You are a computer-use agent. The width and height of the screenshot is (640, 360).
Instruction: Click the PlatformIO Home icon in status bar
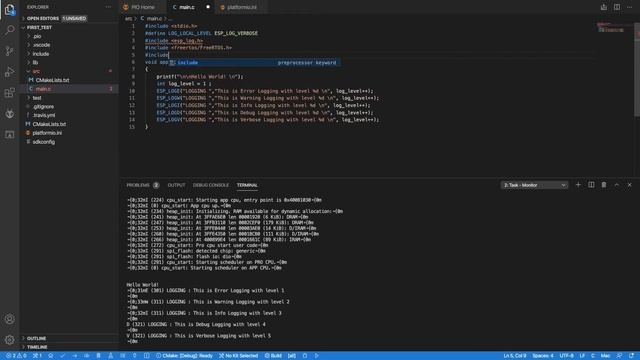[x=51, y=356]
